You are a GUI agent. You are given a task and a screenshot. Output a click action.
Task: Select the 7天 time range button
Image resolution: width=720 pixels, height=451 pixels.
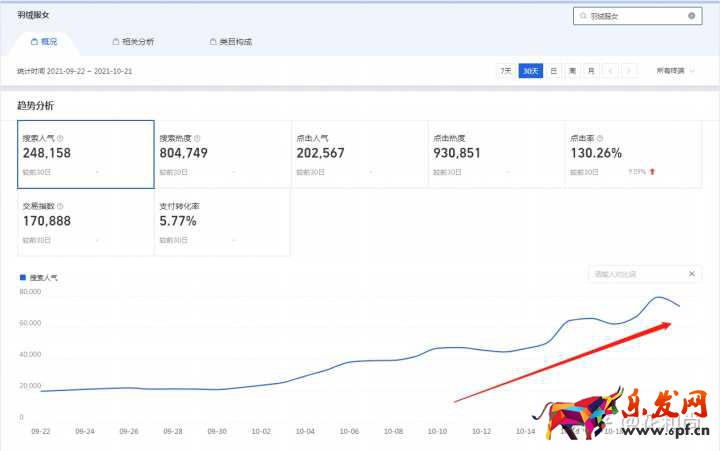[x=506, y=71]
